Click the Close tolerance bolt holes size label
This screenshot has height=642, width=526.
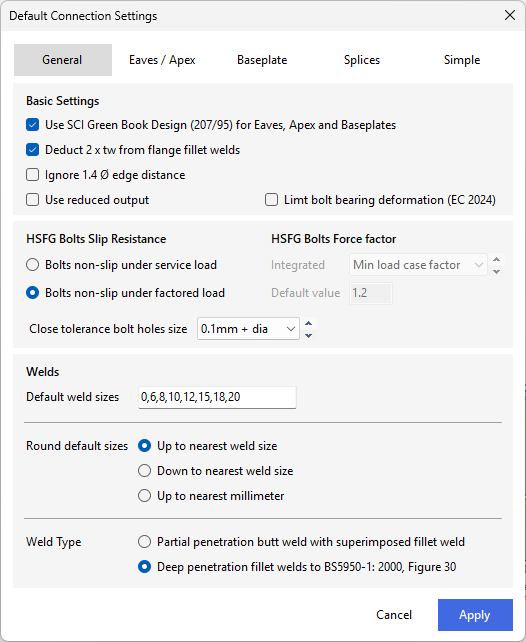click(108, 329)
